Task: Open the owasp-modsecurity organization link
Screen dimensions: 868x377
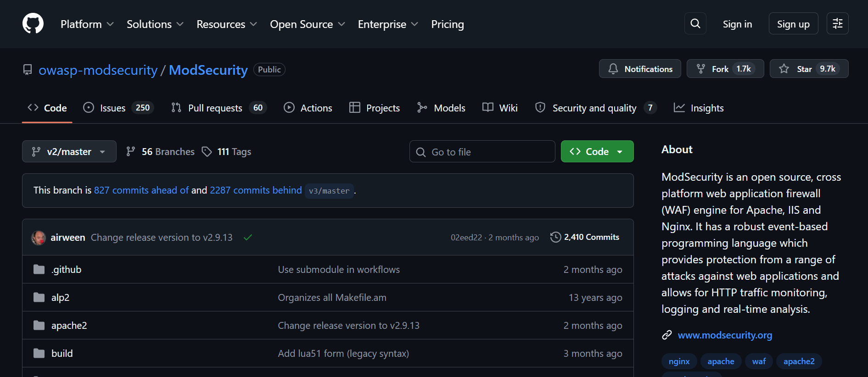Action: (98, 70)
